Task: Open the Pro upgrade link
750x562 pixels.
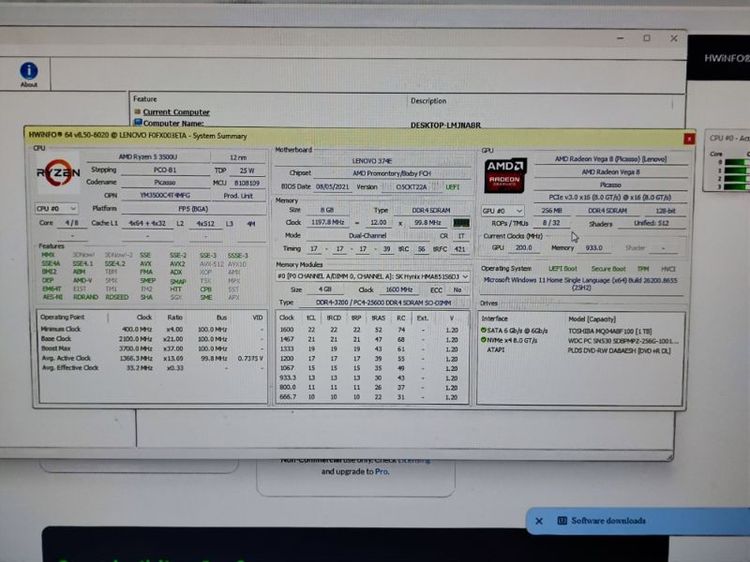Action: [381, 472]
